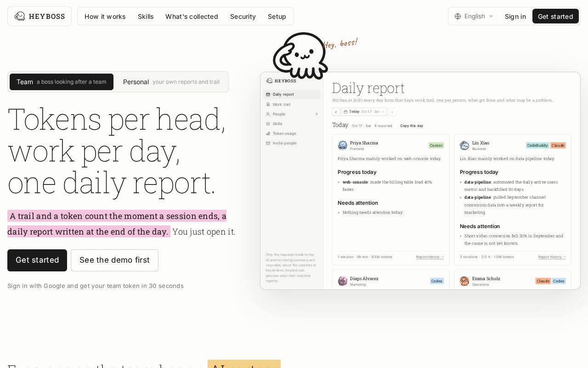588x368 pixels.
Task: Click the document icon beside Work trail
Action: tap(268, 104)
